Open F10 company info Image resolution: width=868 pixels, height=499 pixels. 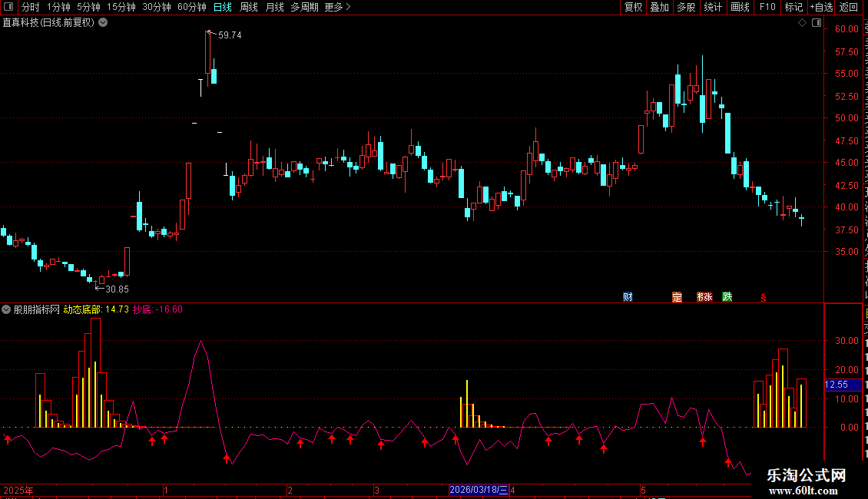point(767,7)
